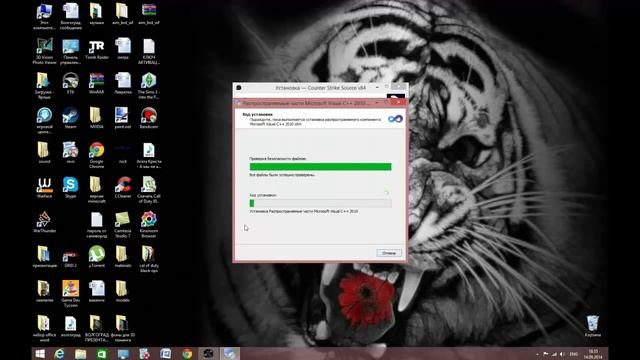Open the ETS steering wheel shortcut

click(x=70, y=83)
